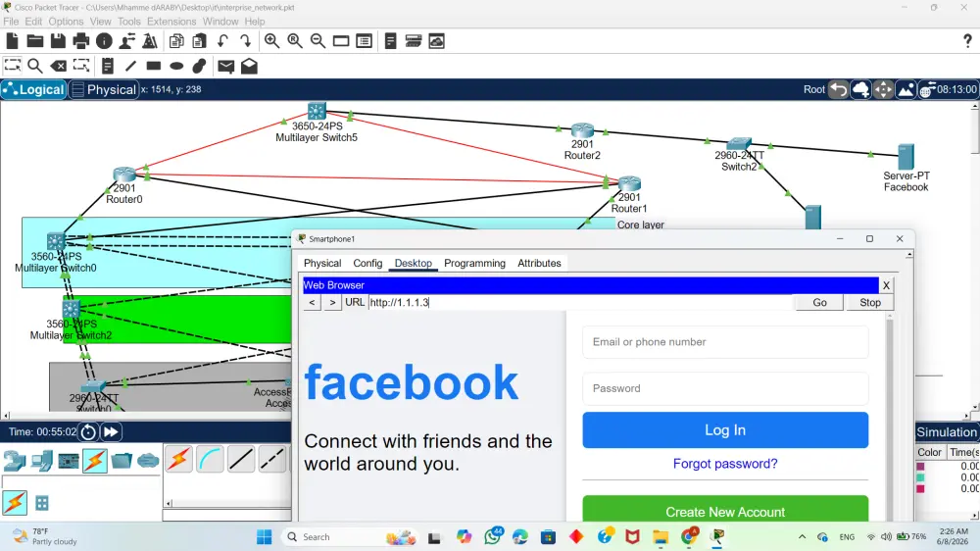Viewport: 980px width, 551px height.
Task: Click Fast Forward Time button
Action: pos(111,431)
